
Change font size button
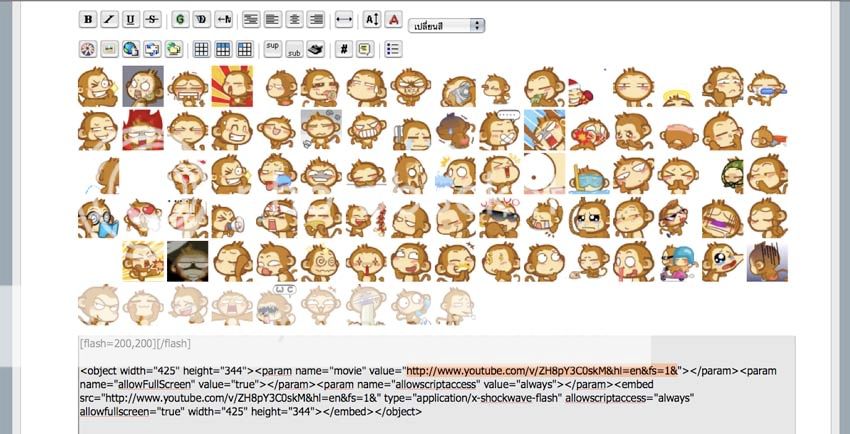[372, 20]
